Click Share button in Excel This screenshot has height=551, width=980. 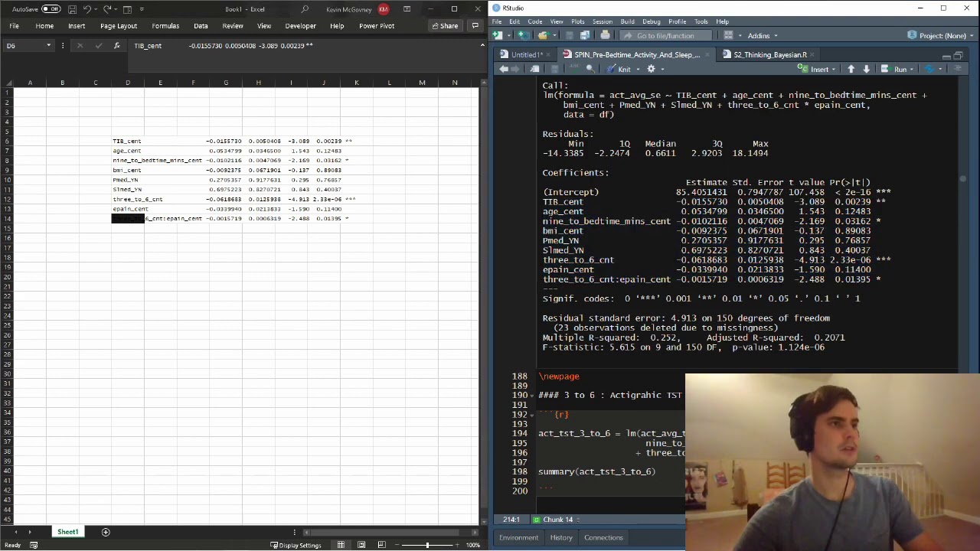[x=445, y=26]
